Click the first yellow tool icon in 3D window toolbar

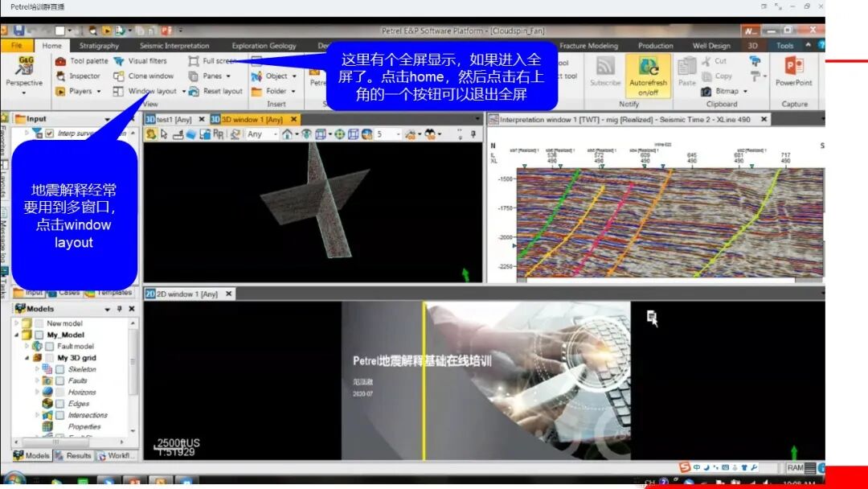[150, 134]
